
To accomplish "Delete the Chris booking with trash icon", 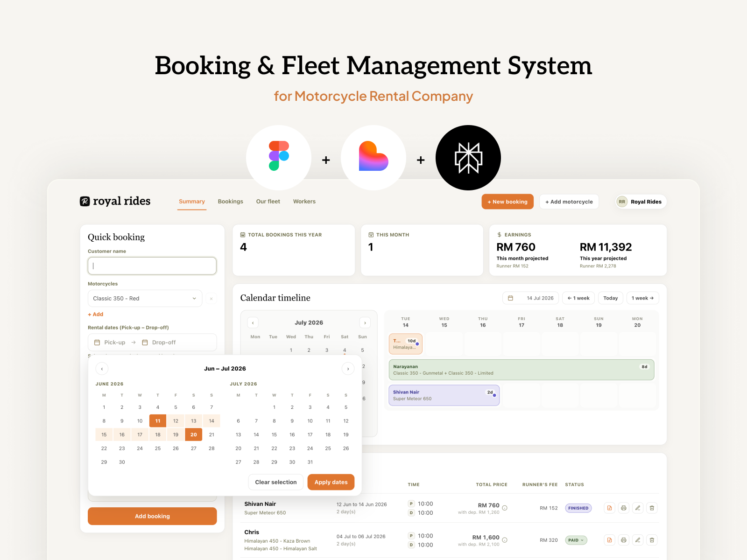I will point(652,540).
